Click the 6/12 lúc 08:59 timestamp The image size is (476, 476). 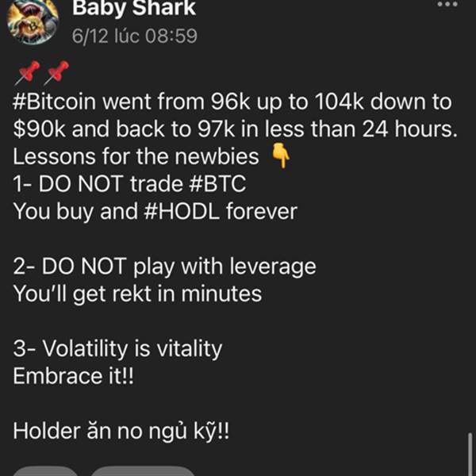pos(135,36)
